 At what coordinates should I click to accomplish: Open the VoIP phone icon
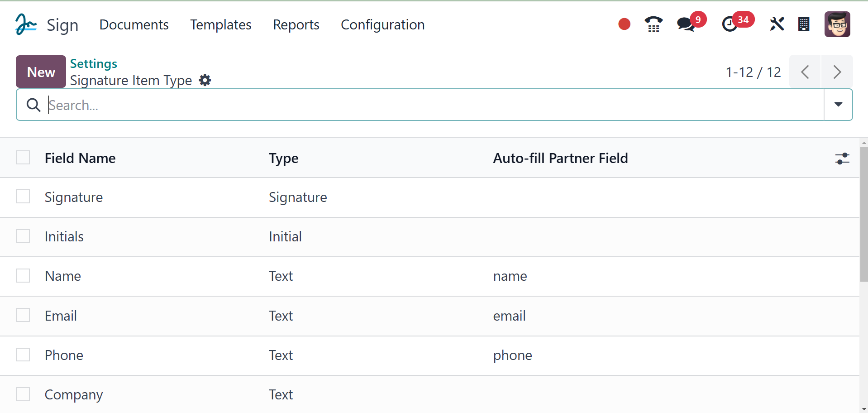[653, 24]
